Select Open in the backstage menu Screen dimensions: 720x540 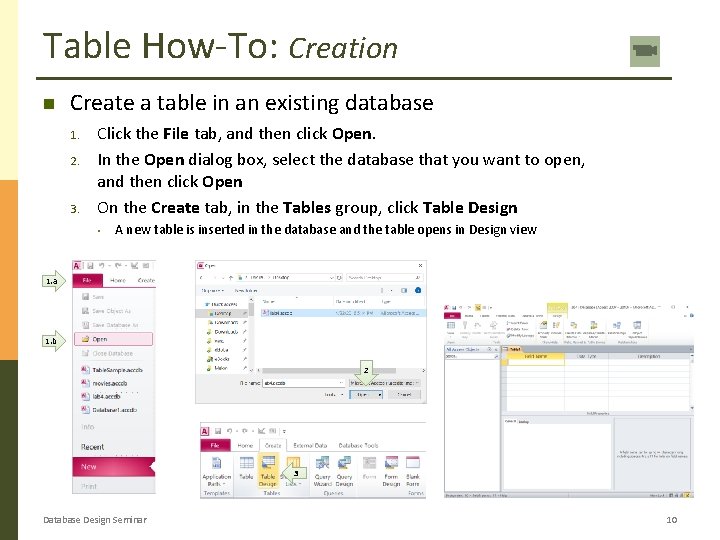(x=113, y=339)
